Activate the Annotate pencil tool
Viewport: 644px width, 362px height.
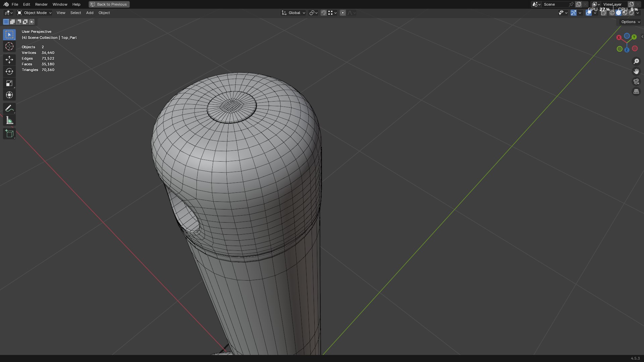coord(9,108)
